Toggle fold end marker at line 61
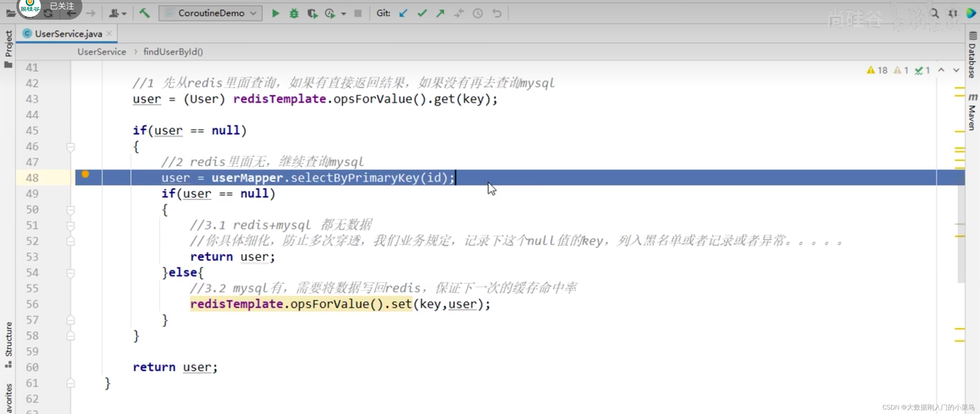 pos(70,383)
